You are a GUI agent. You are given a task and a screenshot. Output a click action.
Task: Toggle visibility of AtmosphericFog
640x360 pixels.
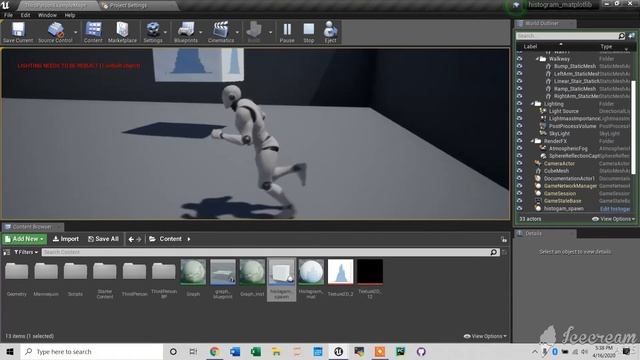(520, 149)
